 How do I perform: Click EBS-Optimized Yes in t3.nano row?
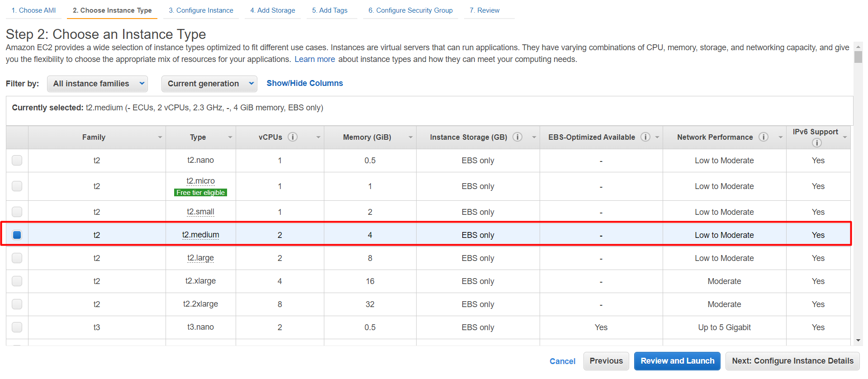(601, 327)
